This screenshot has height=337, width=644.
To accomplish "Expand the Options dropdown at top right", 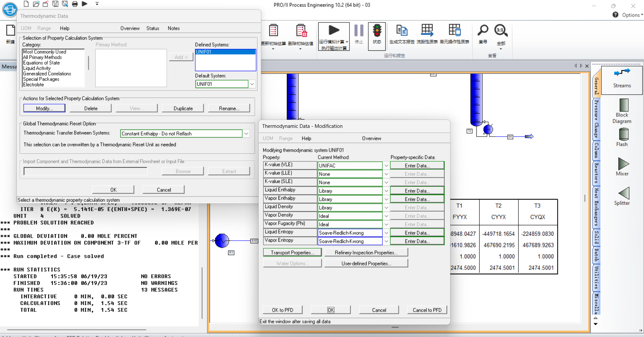I will pos(633,15).
